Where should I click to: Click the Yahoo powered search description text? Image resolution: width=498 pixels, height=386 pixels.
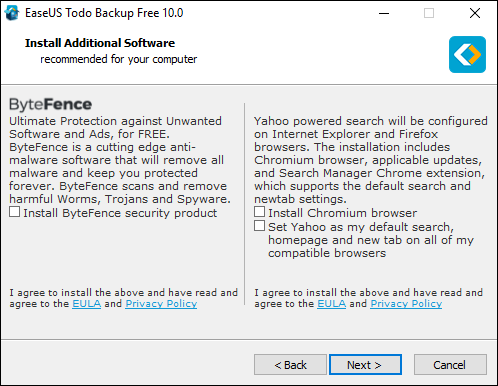tap(371, 160)
